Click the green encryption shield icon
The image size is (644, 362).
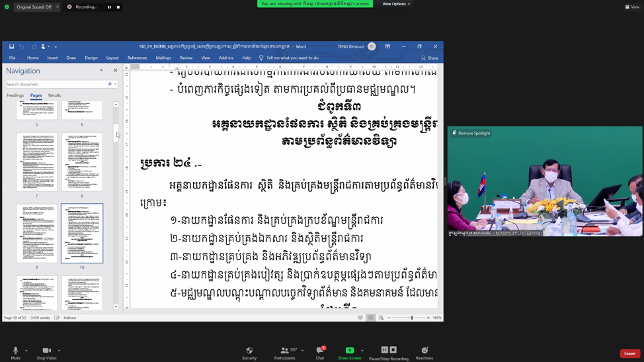[7, 7]
